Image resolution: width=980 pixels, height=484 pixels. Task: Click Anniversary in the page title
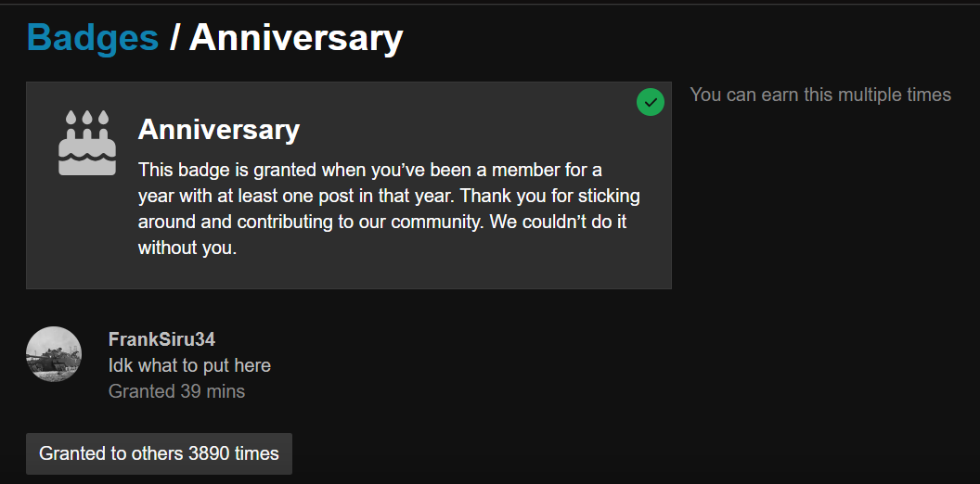[296, 38]
